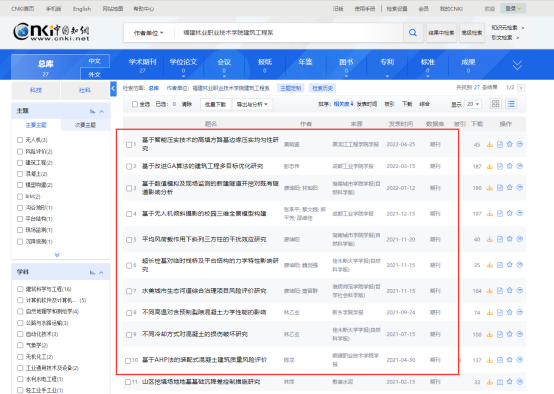Read result 3 online via HTML icon
Viewport: 554px width, 394px height.
click(x=500, y=188)
